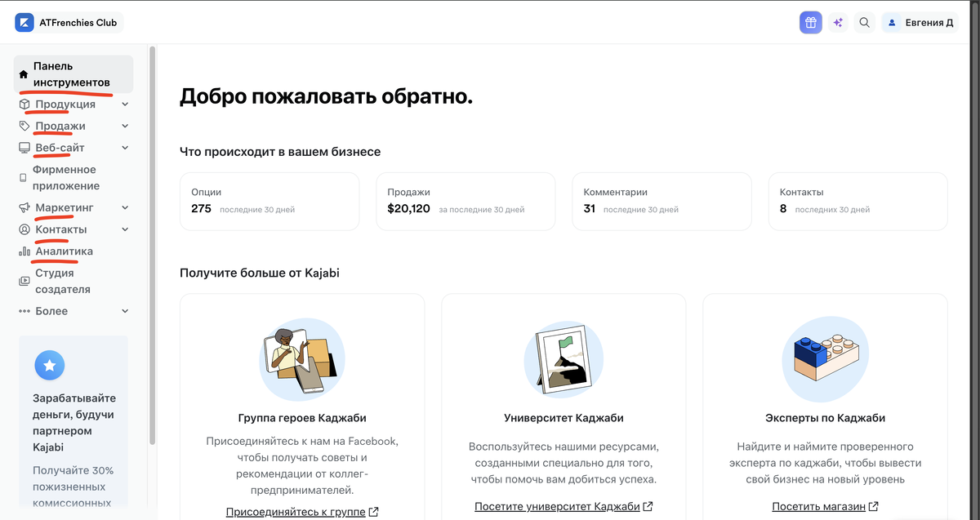
Task: Expand the Более menu chevron
Action: tap(125, 311)
